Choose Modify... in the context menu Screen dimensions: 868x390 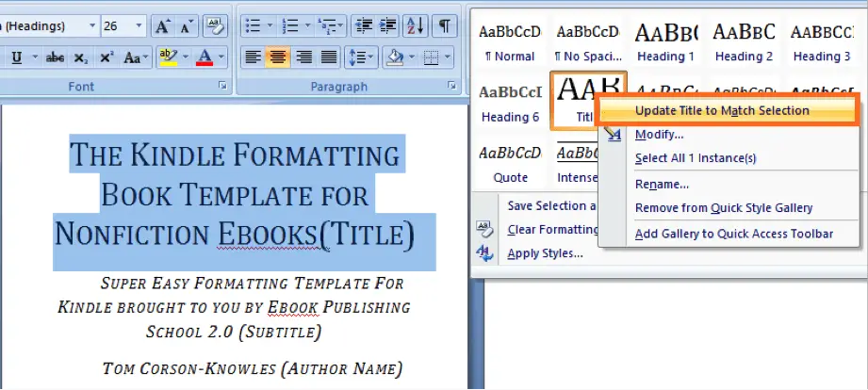pos(659,135)
